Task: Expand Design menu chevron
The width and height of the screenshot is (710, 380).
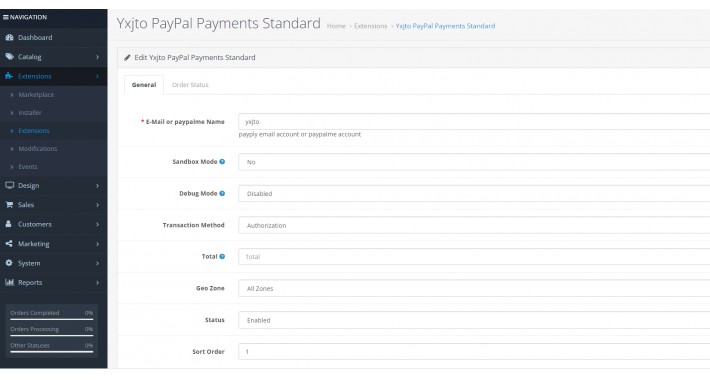Action: pyautogui.click(x=97, y=186)
